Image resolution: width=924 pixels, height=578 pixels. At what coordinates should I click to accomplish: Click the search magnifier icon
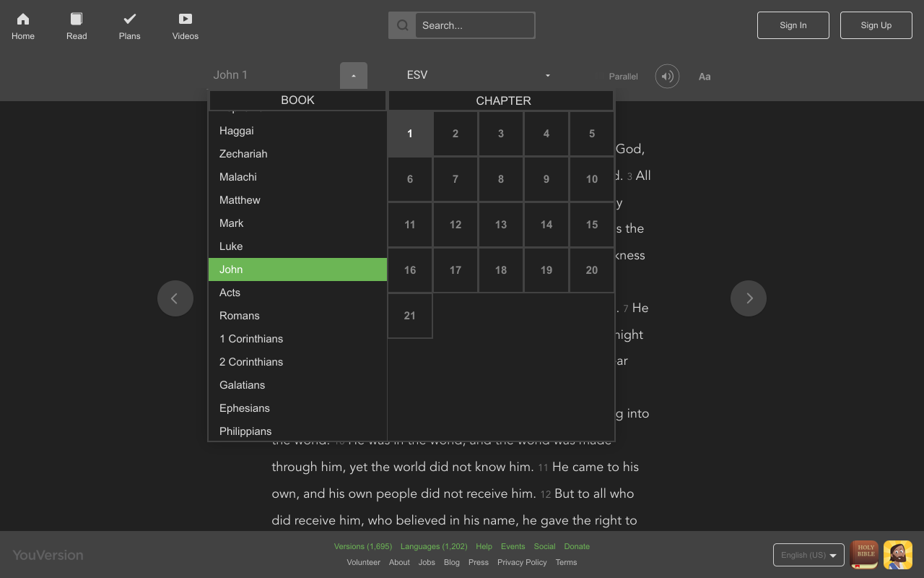point(401,25)
